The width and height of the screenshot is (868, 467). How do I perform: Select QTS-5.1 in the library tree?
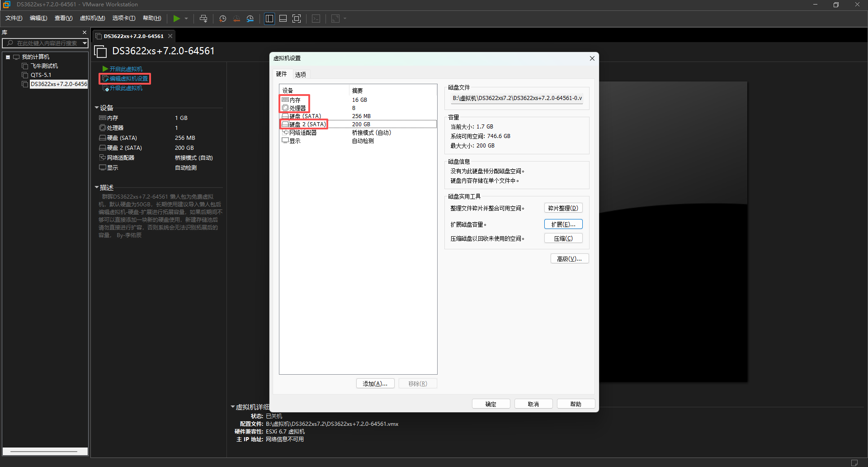coord(41,75)
